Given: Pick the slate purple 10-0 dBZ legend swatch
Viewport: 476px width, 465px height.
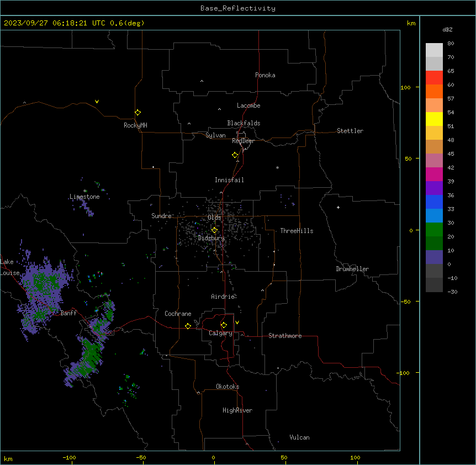Looking at the screenshot, I should click(434, 257).
